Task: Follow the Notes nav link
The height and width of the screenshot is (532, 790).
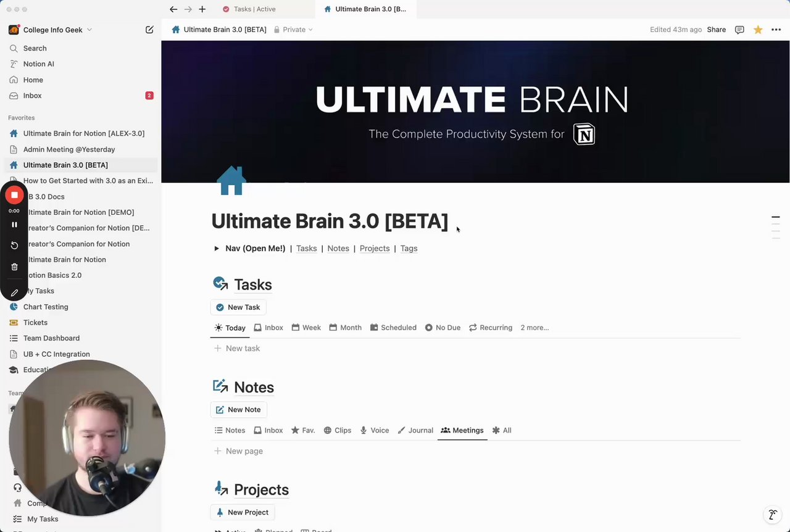Action: click(x=338, y=249)
